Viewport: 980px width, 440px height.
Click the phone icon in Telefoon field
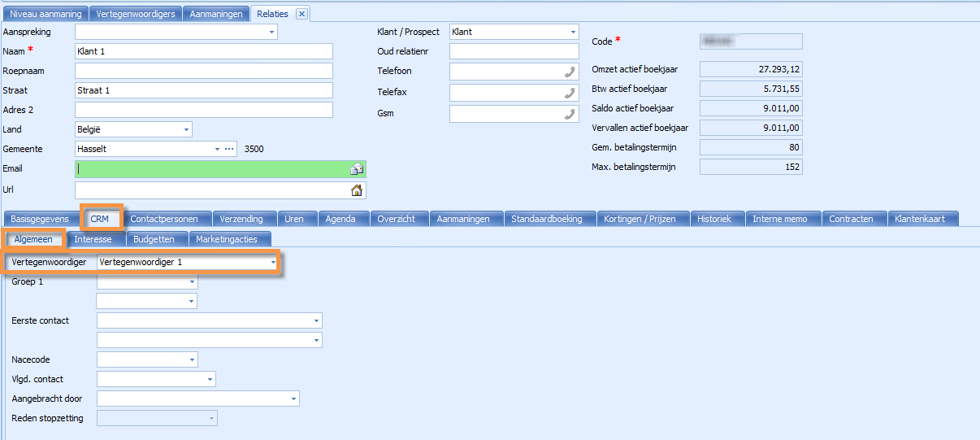click(570, 72)
